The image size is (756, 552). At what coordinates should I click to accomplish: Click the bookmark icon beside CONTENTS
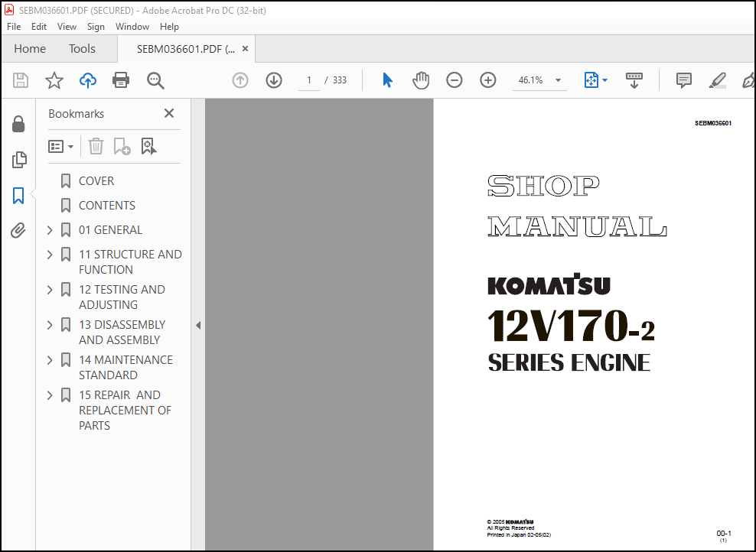[66, 205]
